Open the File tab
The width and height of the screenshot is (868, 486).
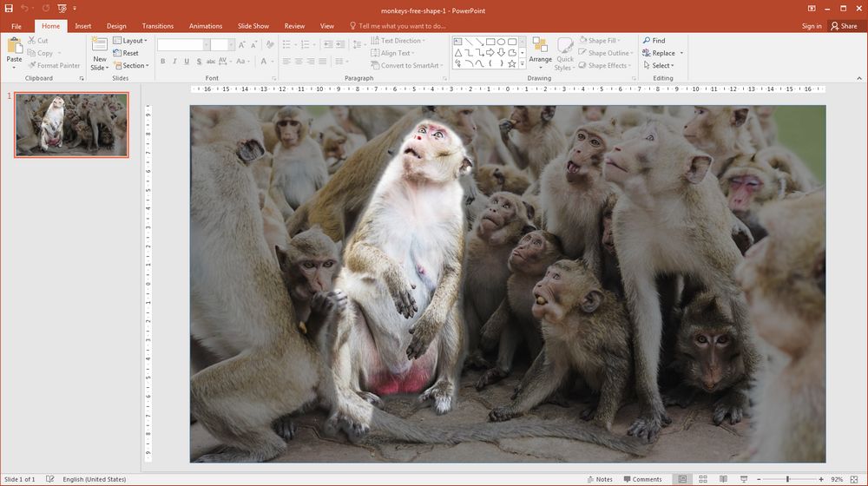pyautogui.click(x=16, y=26)
